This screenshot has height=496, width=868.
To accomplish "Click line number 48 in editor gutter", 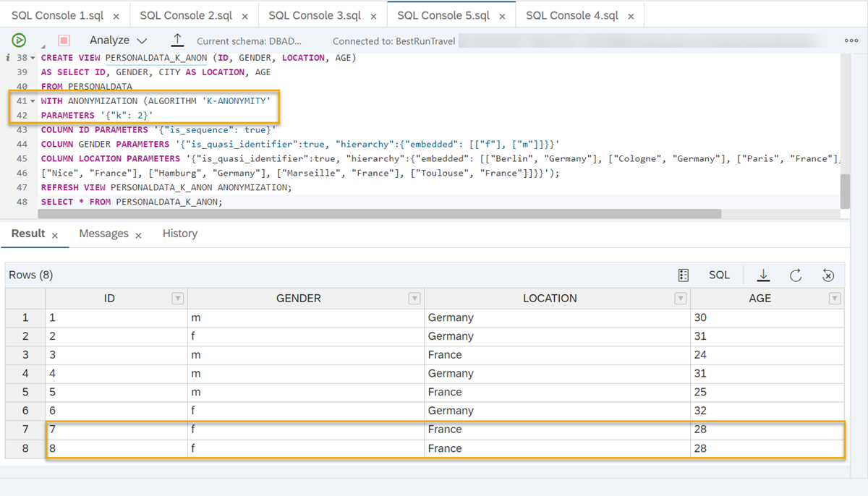I will [22, 202].
